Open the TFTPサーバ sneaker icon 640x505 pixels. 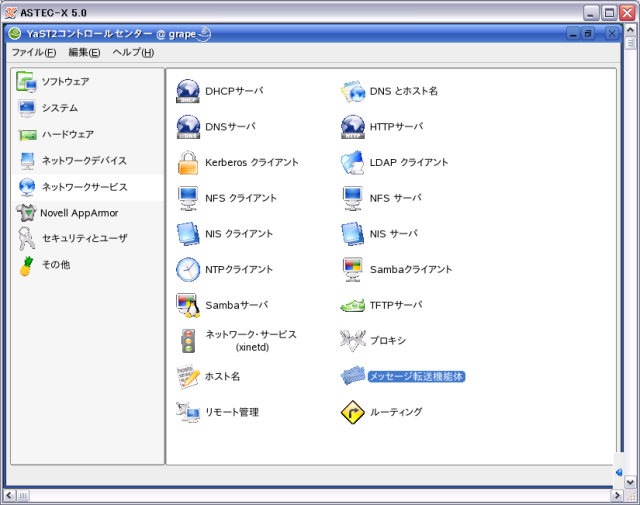click(x=354, y=305)
